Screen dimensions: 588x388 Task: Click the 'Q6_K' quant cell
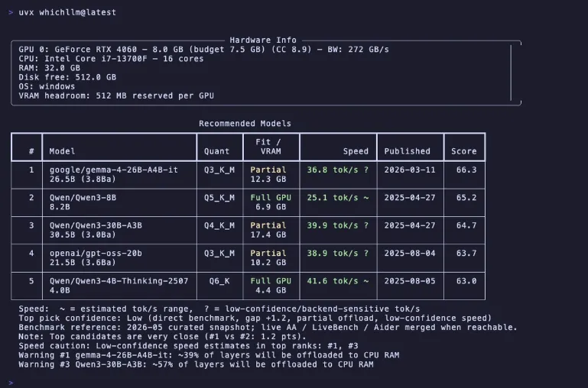tap(219, 281)
